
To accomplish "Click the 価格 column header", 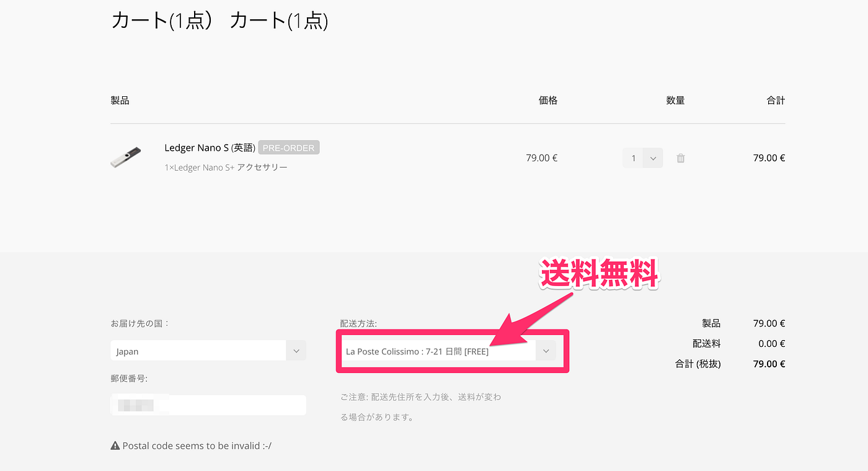I will point(548,101).
